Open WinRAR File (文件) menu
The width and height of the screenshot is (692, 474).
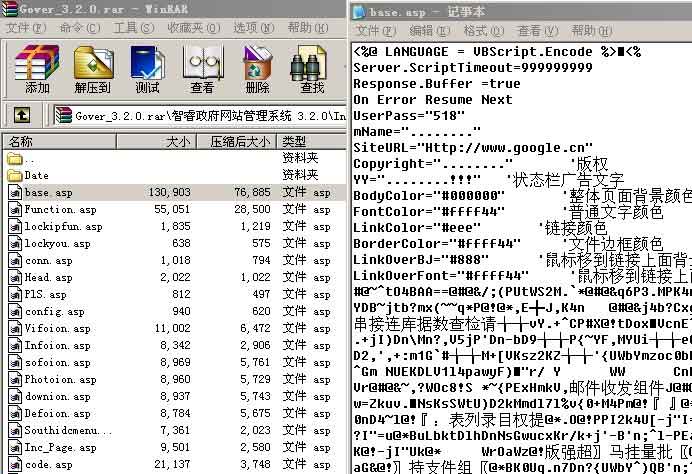[26, 28]
